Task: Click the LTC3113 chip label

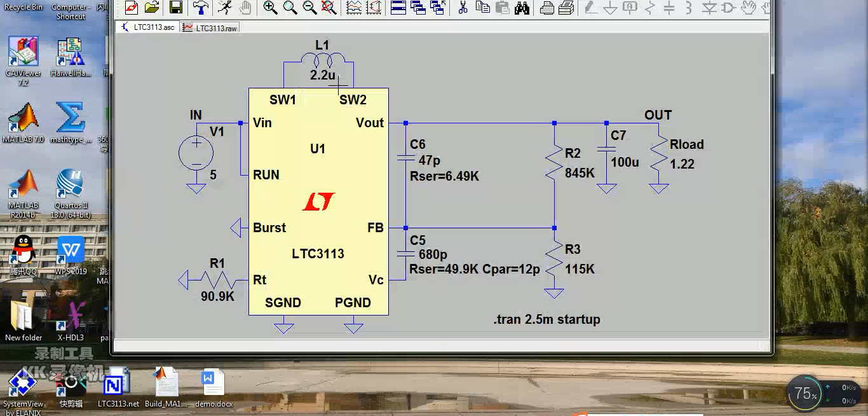Action: (x=318, y=254)
